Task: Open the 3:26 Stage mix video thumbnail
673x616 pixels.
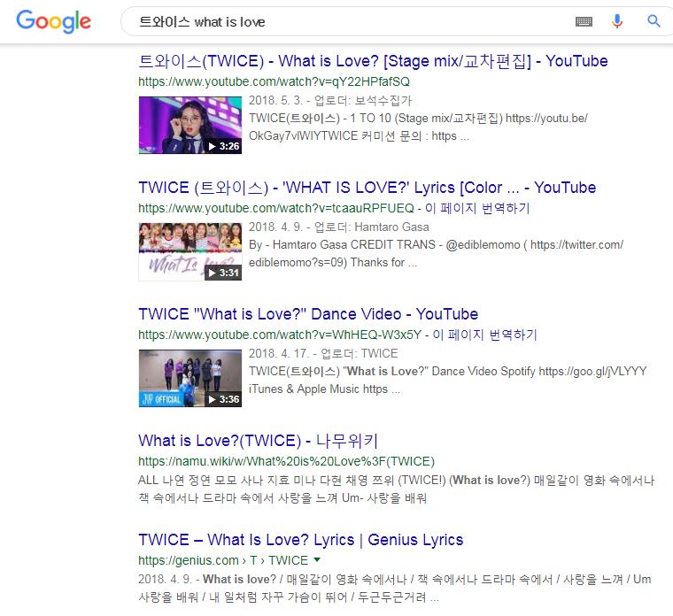Action: (x=190, y=125)
